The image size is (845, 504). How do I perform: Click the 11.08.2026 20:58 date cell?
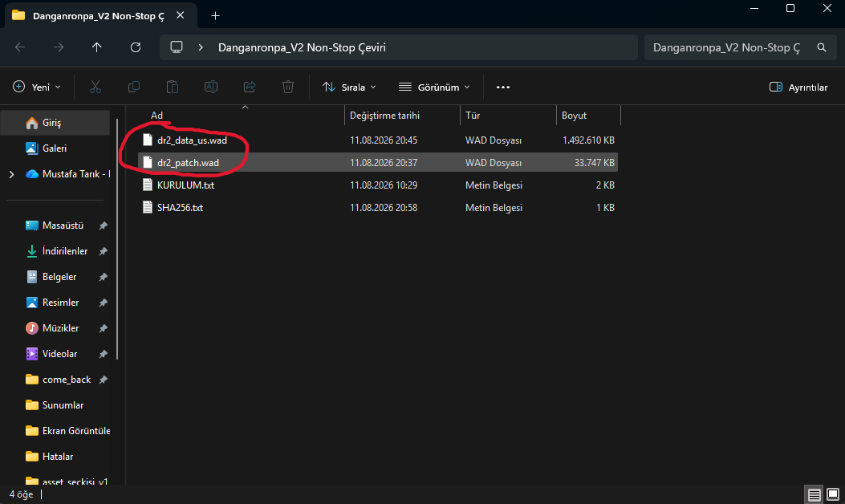click(x=384, y=208)
